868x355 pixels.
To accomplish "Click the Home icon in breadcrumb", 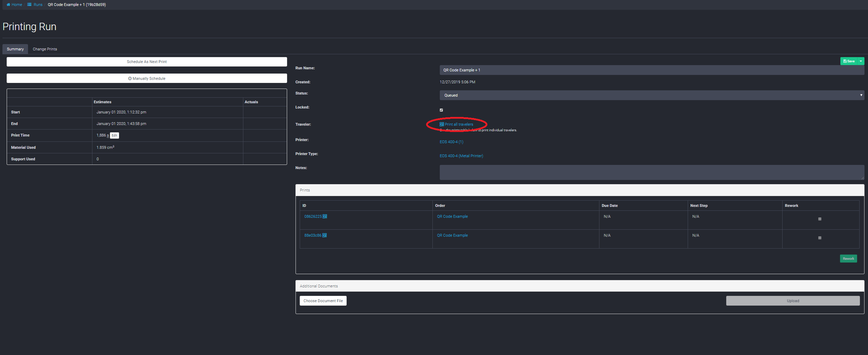I will [x=8, y=5].
